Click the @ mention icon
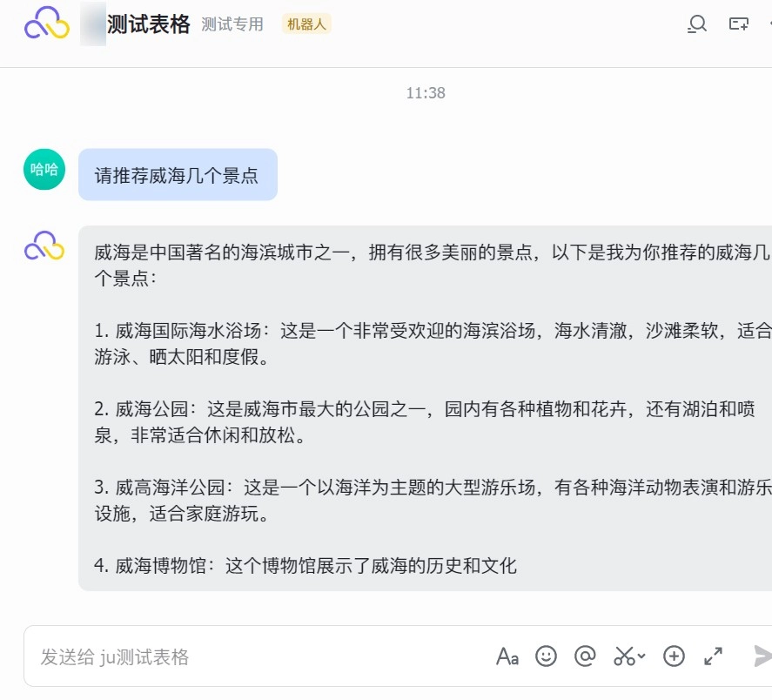 click(x=585, y=656)
